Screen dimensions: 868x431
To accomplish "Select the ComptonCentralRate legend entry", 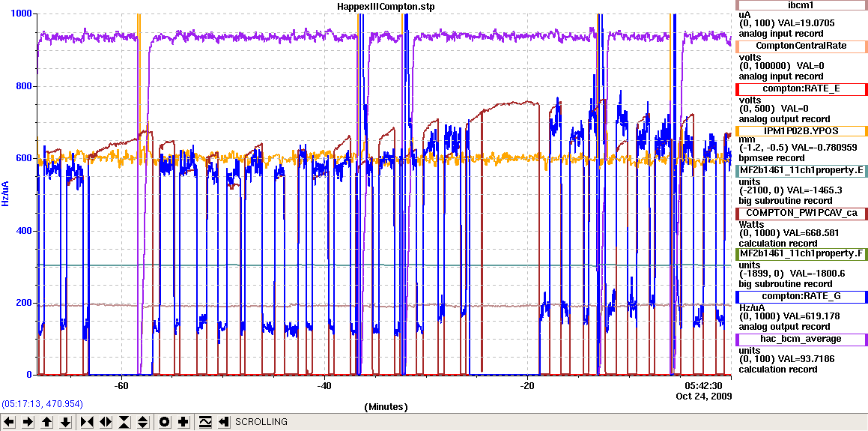I will (801, 46).
